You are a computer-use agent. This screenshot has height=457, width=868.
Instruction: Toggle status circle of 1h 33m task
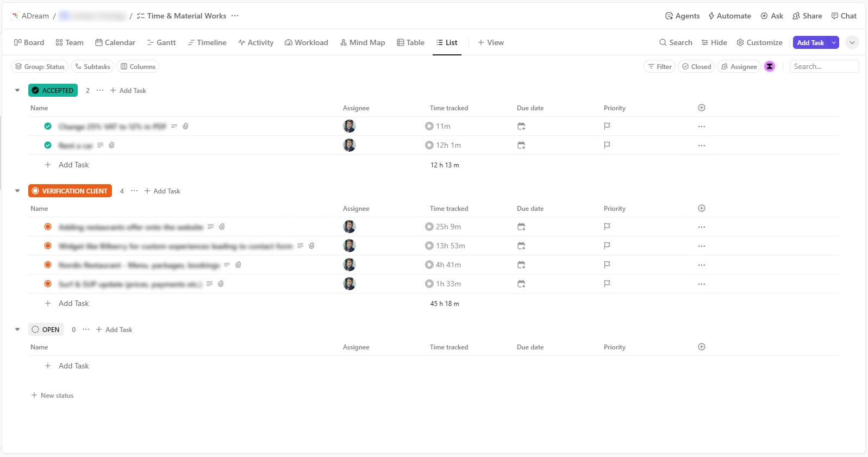point(48,284)
